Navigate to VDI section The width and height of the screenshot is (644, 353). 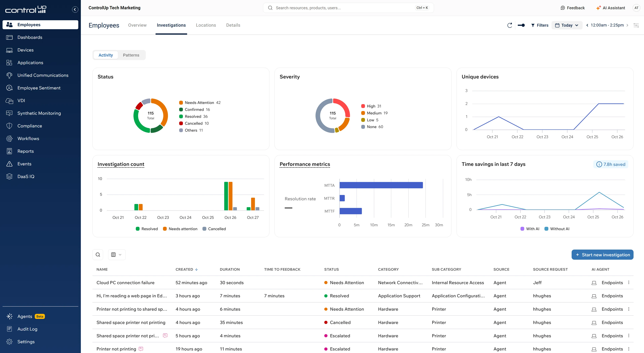[40, 101]
